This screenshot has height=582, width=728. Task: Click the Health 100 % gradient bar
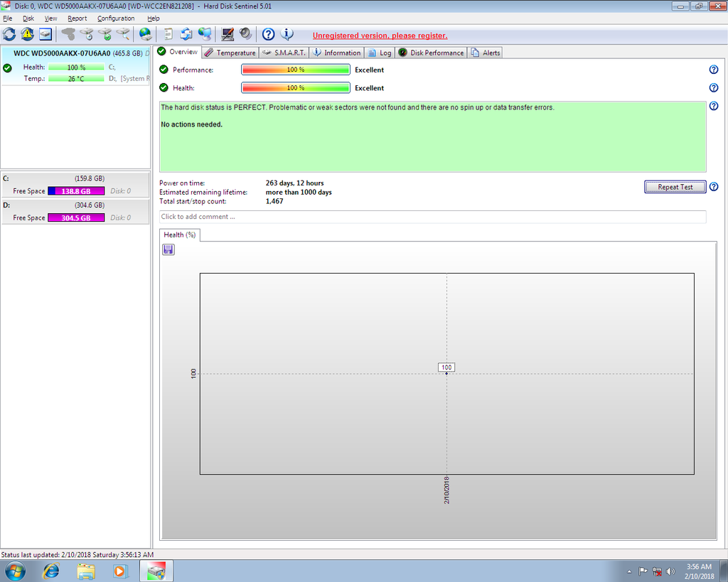[296, 87]
